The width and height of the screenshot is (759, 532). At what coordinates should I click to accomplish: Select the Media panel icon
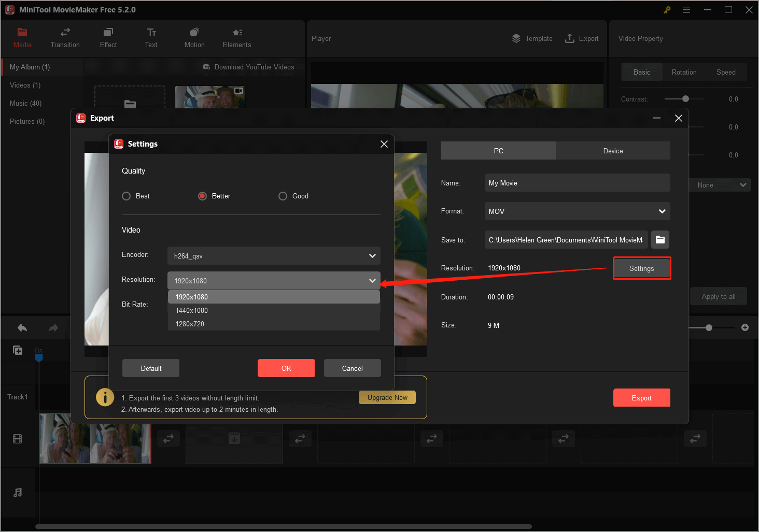coord(22,38)
